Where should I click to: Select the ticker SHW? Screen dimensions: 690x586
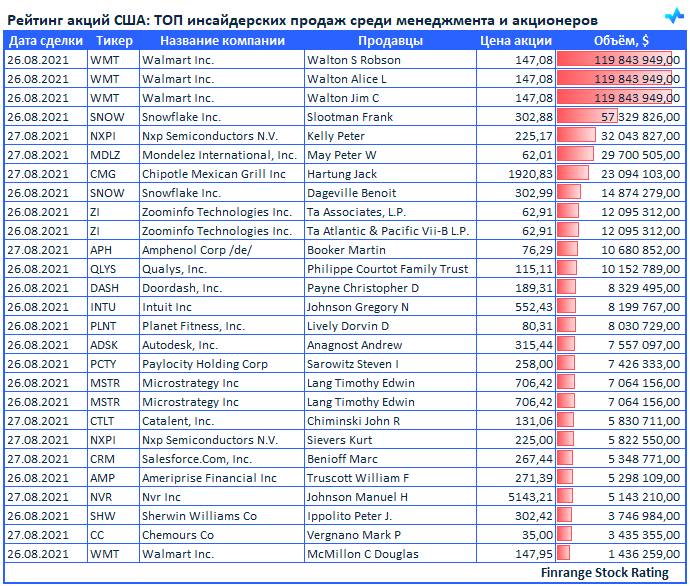click(103, 516)
